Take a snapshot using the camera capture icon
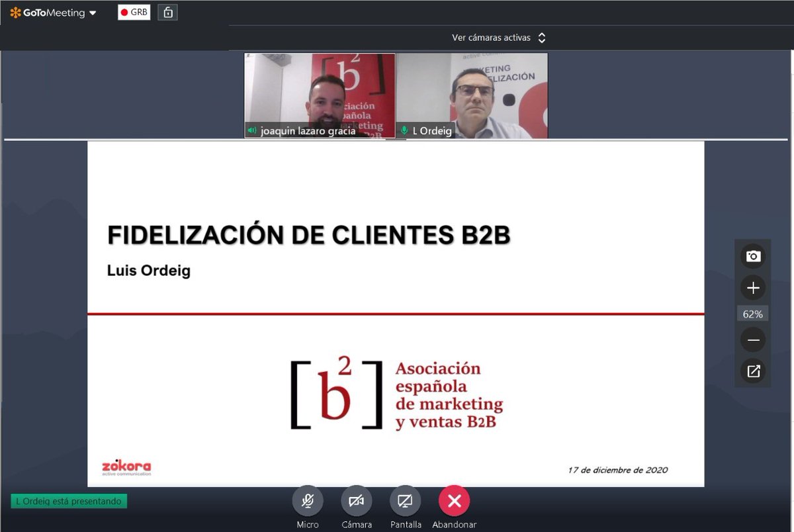 (x=752, y=256)
